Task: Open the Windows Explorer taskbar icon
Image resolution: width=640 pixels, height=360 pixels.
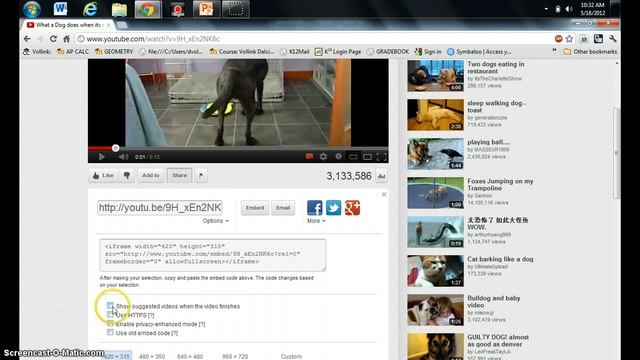Action: point(119,9)
